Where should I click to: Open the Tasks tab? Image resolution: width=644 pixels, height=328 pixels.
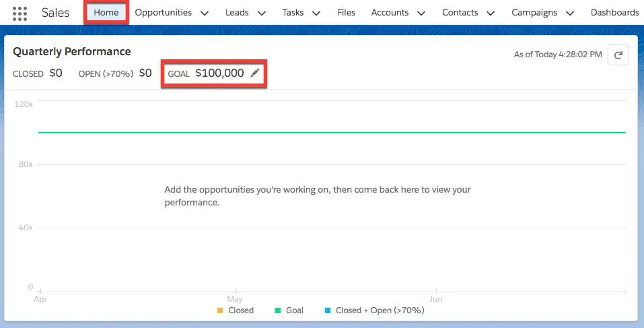pos(293,12)
